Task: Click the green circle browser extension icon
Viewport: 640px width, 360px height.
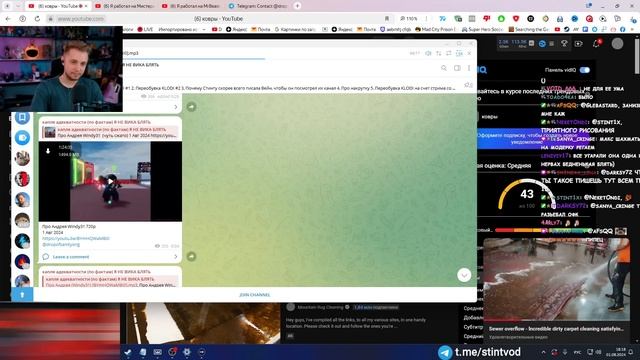Action: pos(501,19)
